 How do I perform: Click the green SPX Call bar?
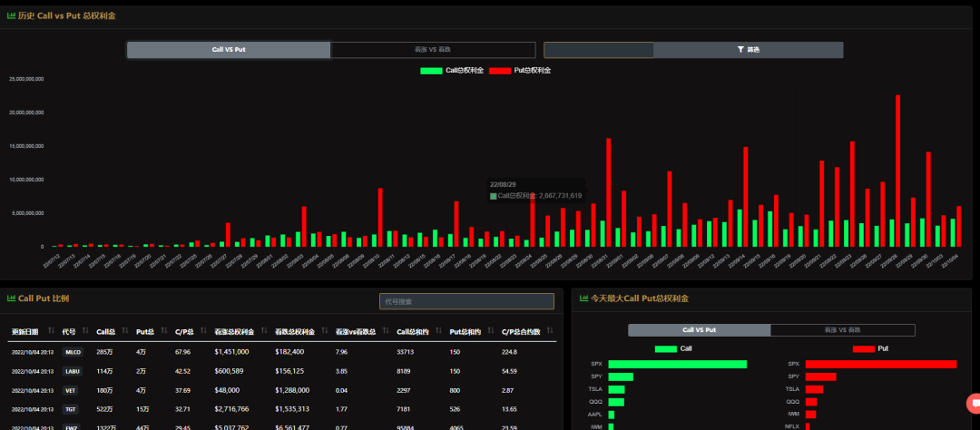[678, 365]
